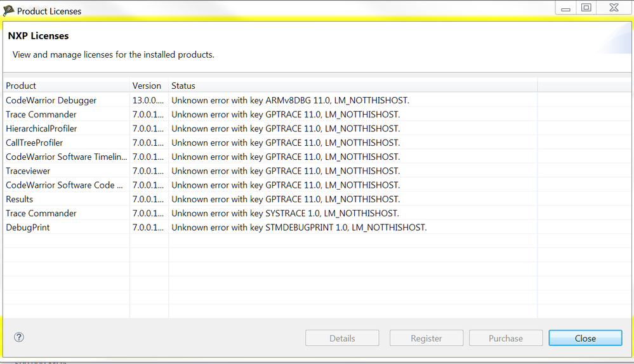Viewport: 634px width, 364px height.
Task: Click the help question mark icon
Action: tap(19, 337)
